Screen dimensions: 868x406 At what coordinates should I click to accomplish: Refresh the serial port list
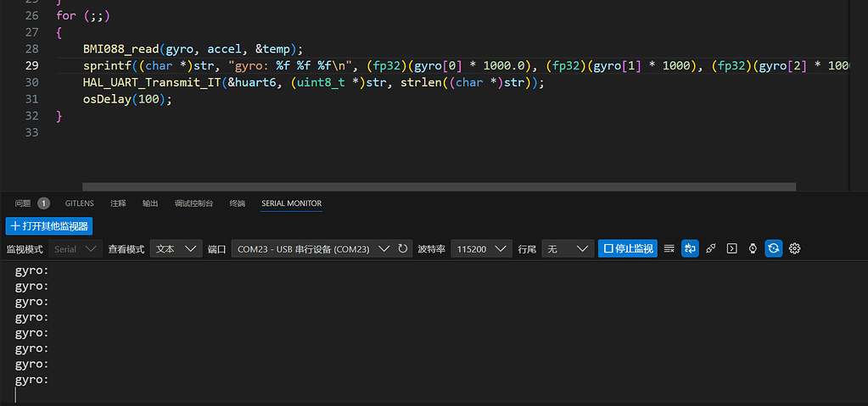(403, 248)
